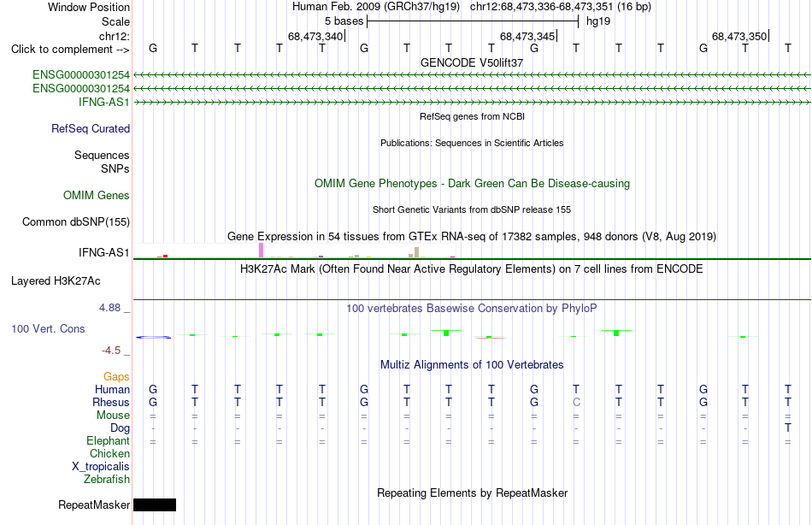The height and width of the screenshot is (525, 812).
Task: Select the Mouse alignment row label
Action: (x=113, y=416)
